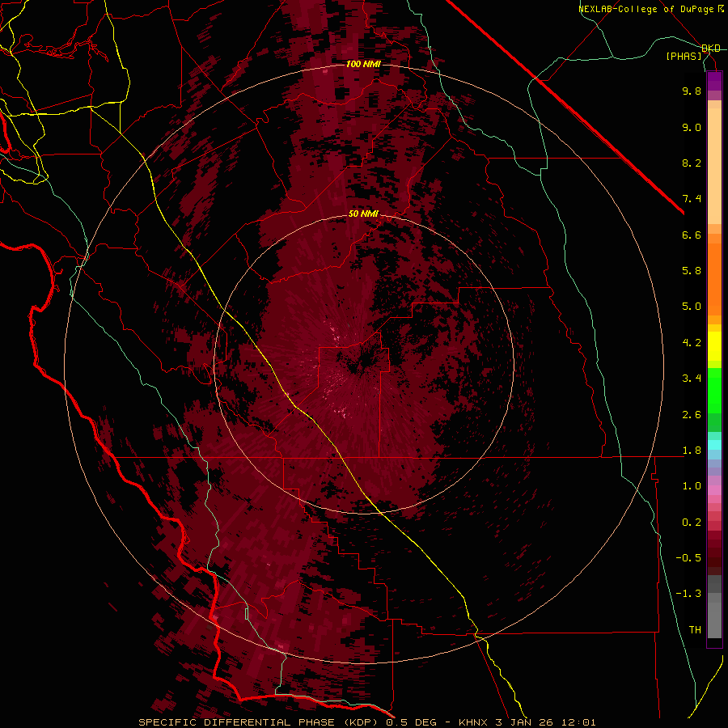Select the 9.8 value on the scale
This screenshot has height=728, width=728.
pyautogui.click(x=692, y=91)
